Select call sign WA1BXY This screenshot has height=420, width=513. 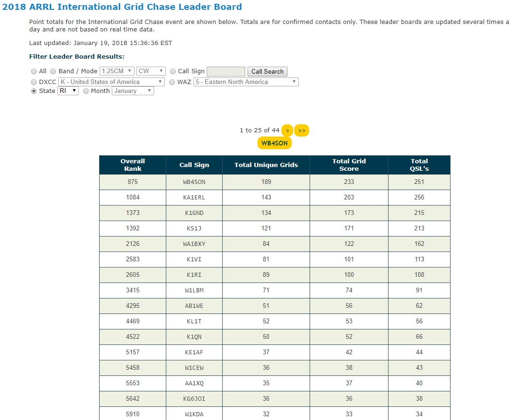pos(194,244)
